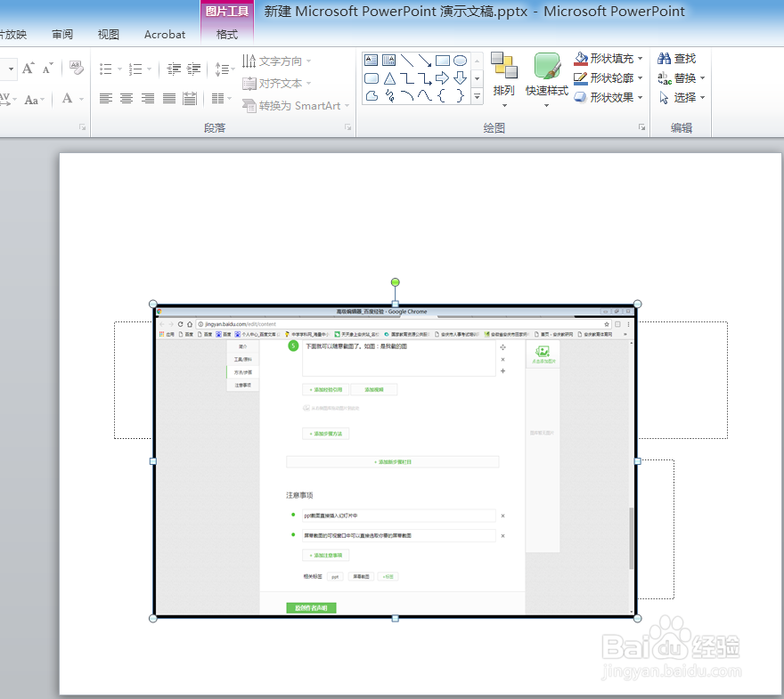Select the right brace shape
The width and height of the screenshot is (784, 699).
pyautogui.click(x=460, y=95)
